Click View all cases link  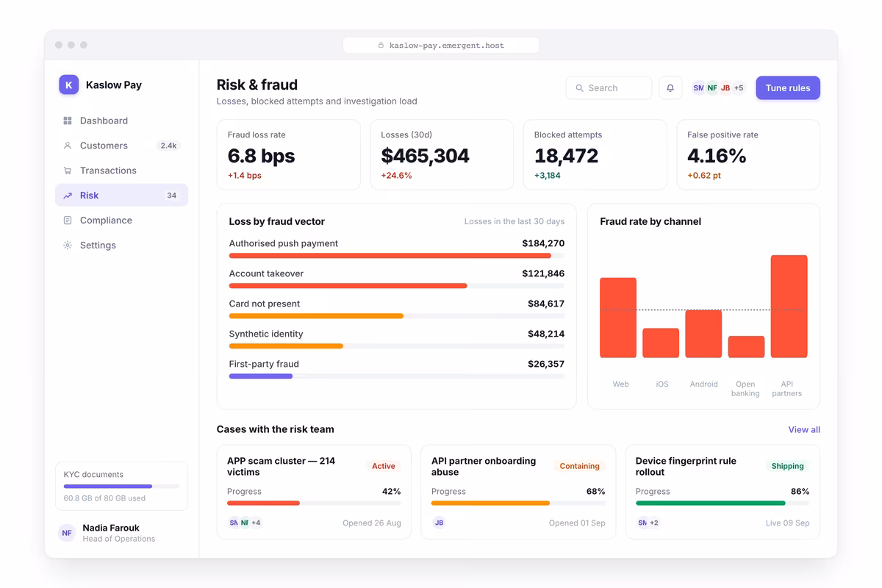(x=804, y=429)
